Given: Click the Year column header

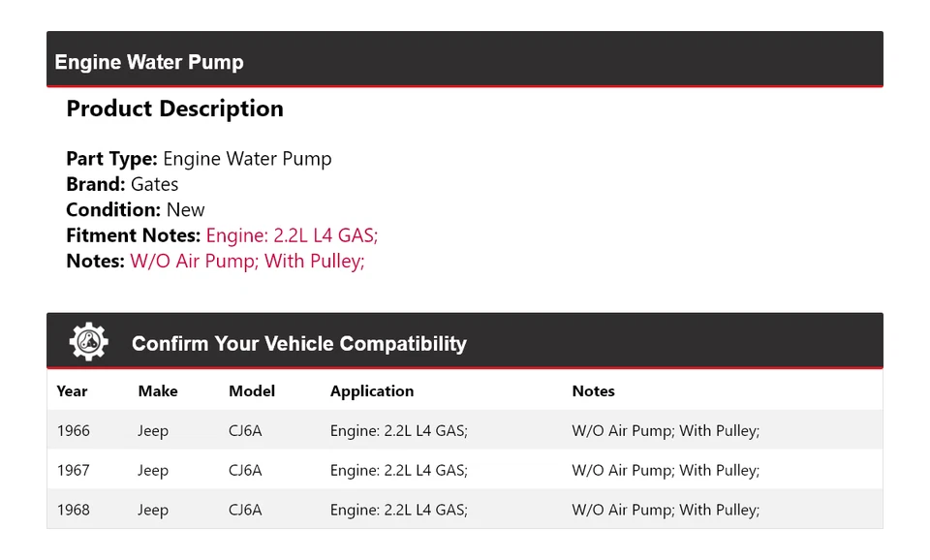Looking at the screenshot, I should [x=72, y=391].
